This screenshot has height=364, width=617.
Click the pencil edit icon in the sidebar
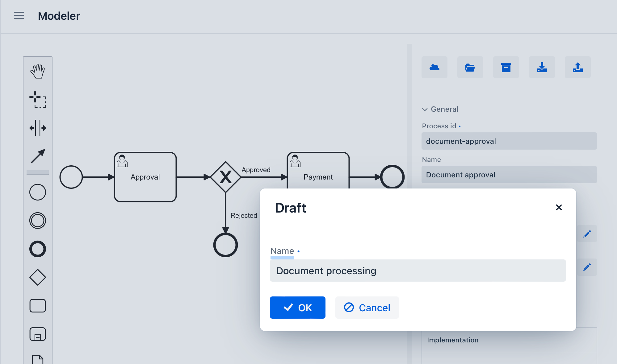(587, 234)
